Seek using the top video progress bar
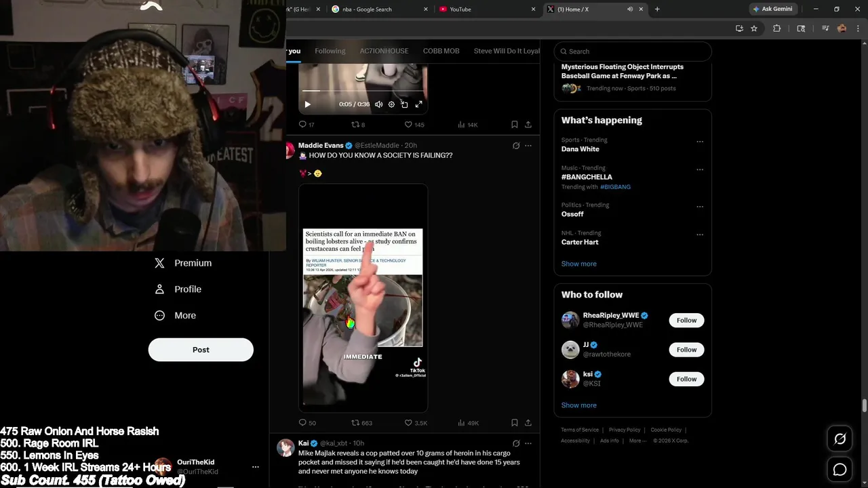868x488 pixels. [x=363, y=91]
